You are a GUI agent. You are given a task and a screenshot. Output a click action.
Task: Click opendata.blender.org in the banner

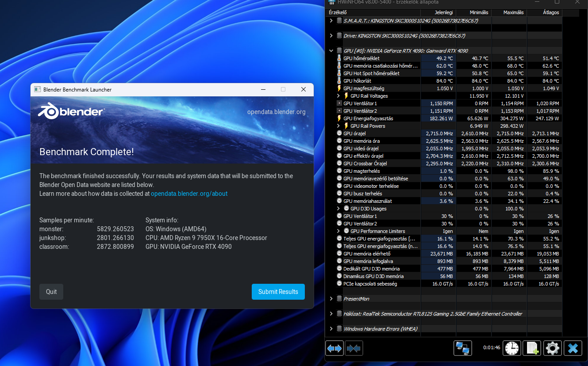click(277, 112)
